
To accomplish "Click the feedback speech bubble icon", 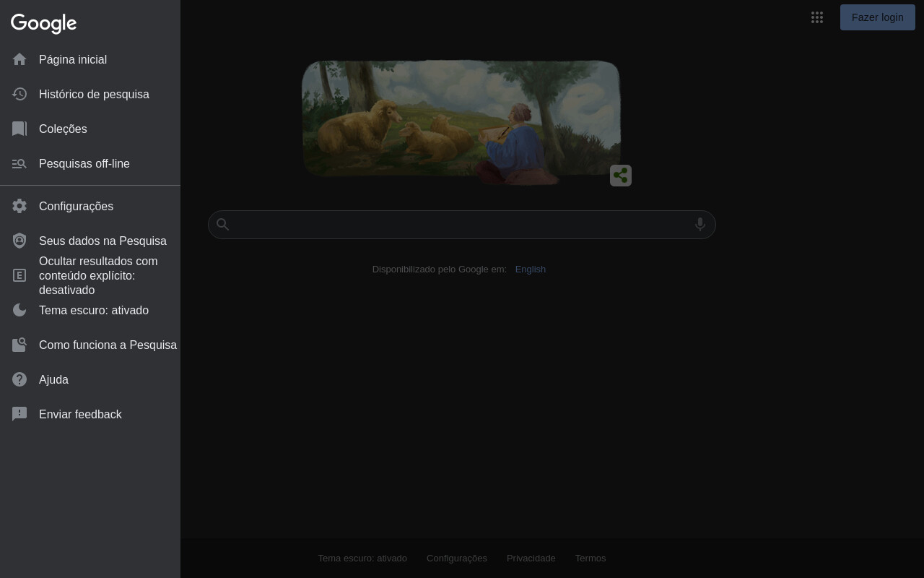I will [x=19, y=414].
